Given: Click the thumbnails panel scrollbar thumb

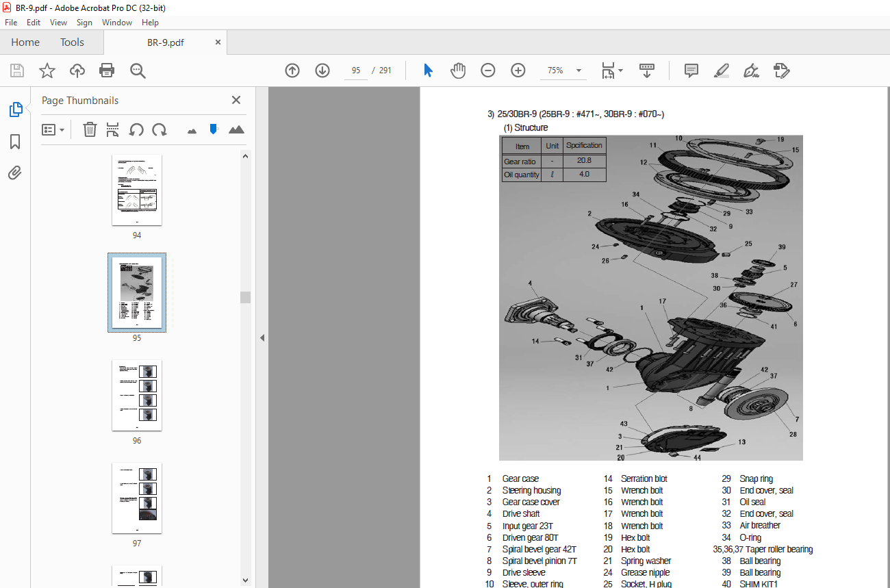Looking at the screenshot, I should click(x=245, y=297).
